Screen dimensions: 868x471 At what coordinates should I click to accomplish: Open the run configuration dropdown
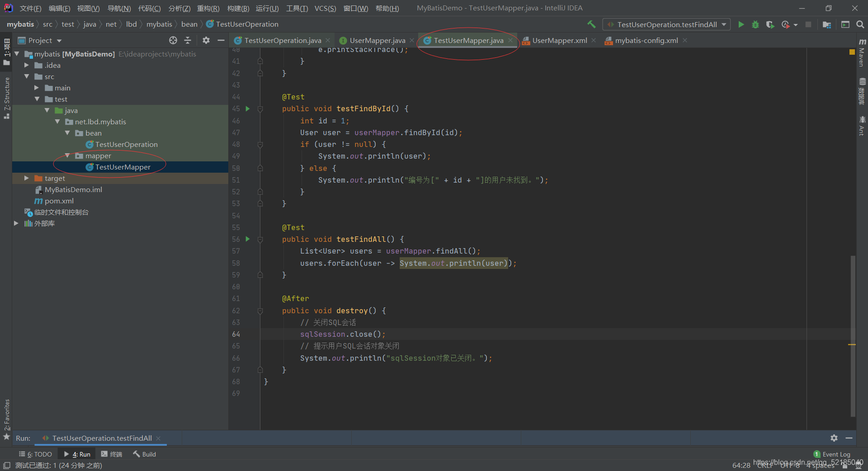click(667, 24)
